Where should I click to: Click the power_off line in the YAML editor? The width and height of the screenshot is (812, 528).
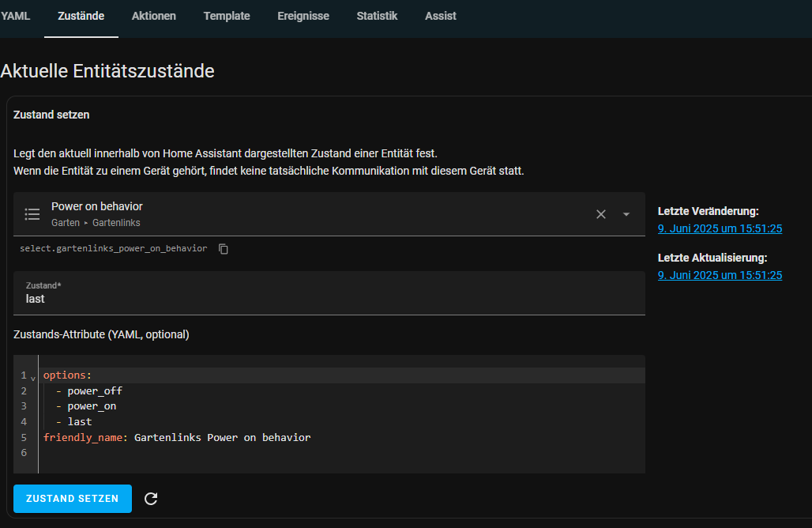[95, 390]
